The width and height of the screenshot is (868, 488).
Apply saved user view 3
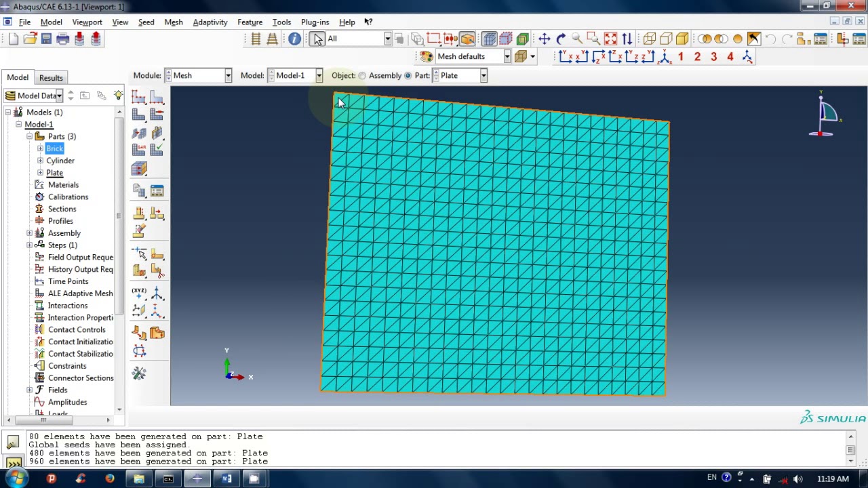(713, 57)
